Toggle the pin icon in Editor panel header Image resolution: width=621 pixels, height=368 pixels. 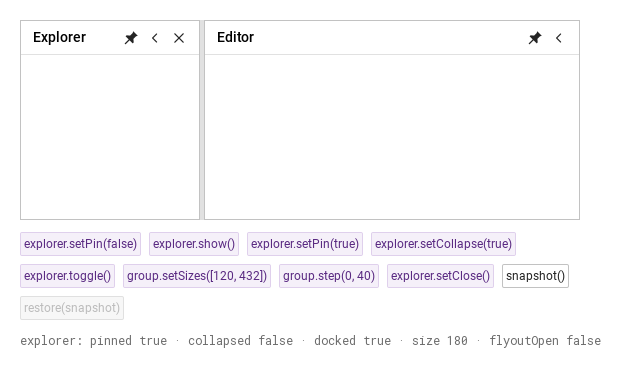(535, 38)
